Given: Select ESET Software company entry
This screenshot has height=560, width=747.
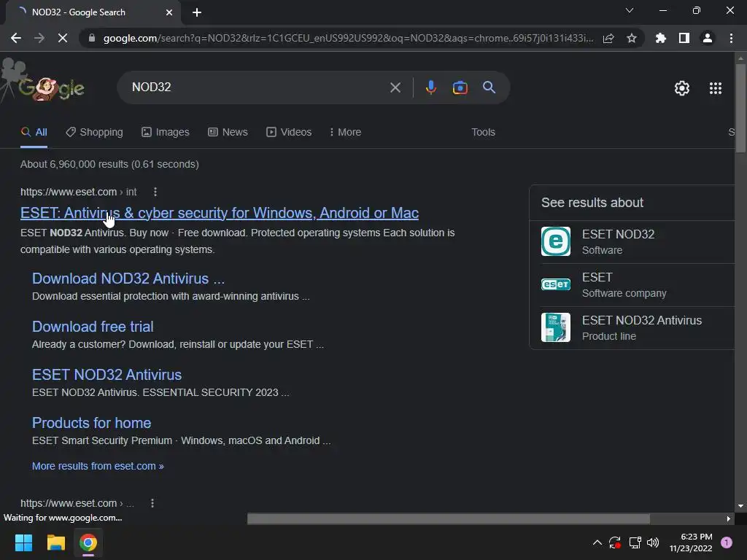Looking at the screenshot, I should pos(632,285).
